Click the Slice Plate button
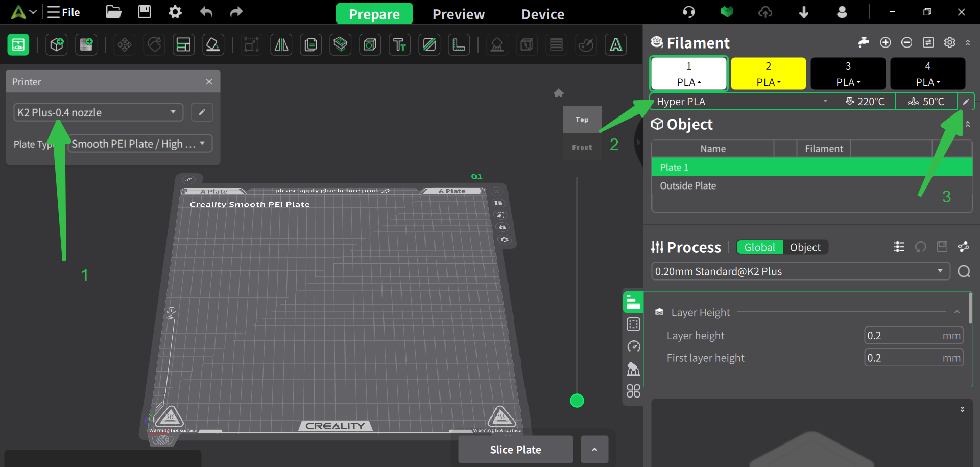The height and width of the screenshot is (467, 980). (x=515, y=450)
